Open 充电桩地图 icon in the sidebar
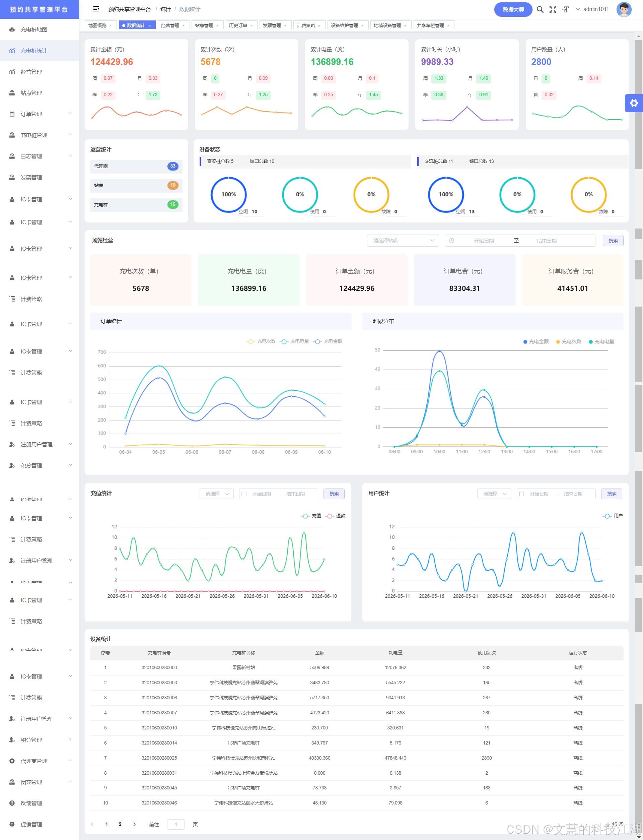The image size is (643, 840). pos(12,29)
